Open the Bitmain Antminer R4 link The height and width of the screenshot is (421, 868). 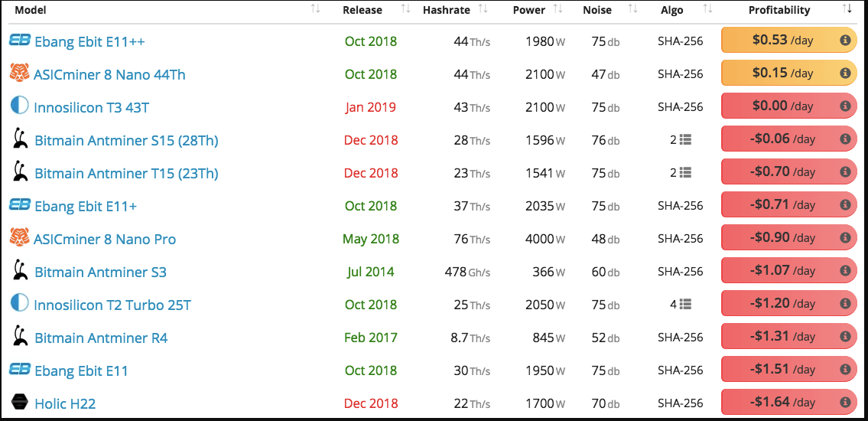[x=101, y=338]
